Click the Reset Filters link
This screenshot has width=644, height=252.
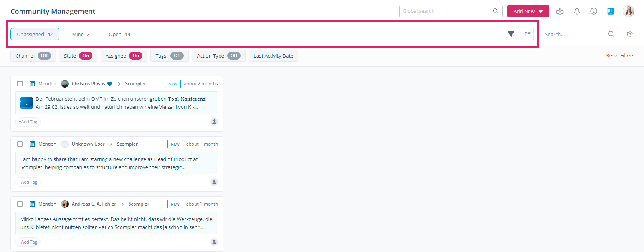(620, 56)
